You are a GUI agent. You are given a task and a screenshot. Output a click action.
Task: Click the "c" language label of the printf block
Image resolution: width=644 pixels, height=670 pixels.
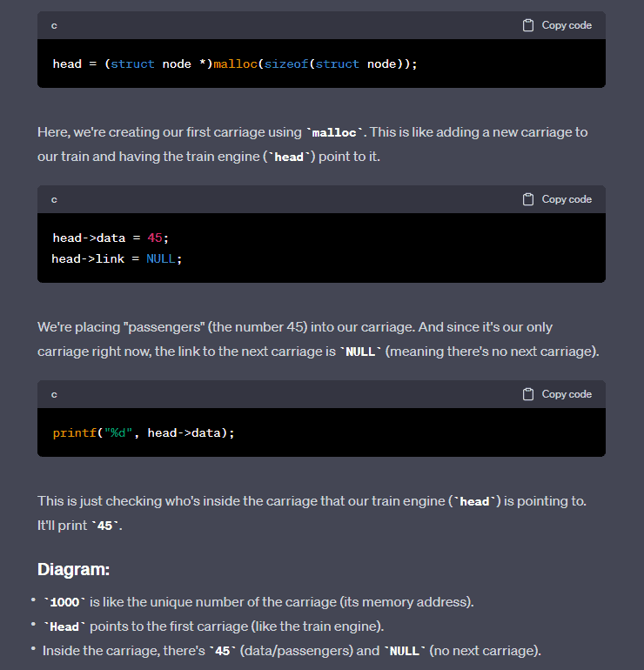coord(54,394)
